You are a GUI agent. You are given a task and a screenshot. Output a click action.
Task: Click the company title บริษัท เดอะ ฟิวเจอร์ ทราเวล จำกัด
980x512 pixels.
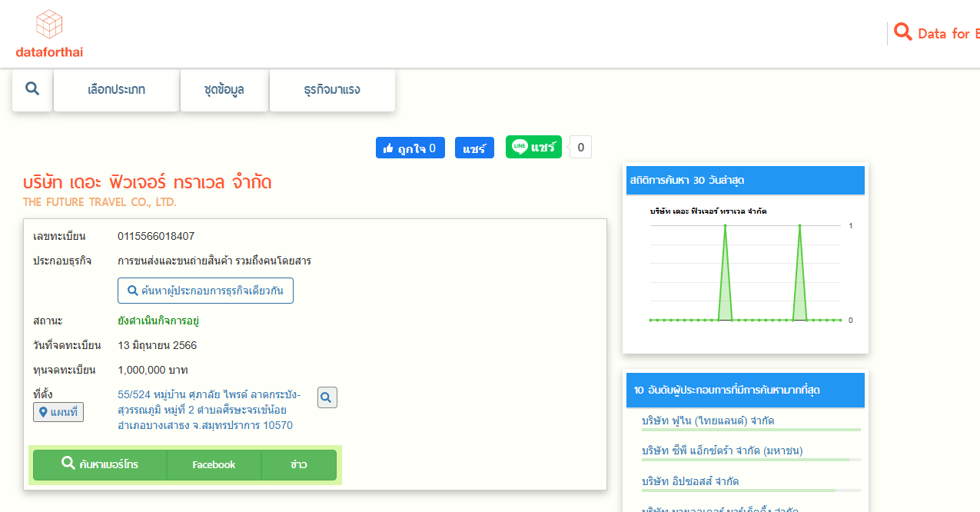tap(148, 182)
